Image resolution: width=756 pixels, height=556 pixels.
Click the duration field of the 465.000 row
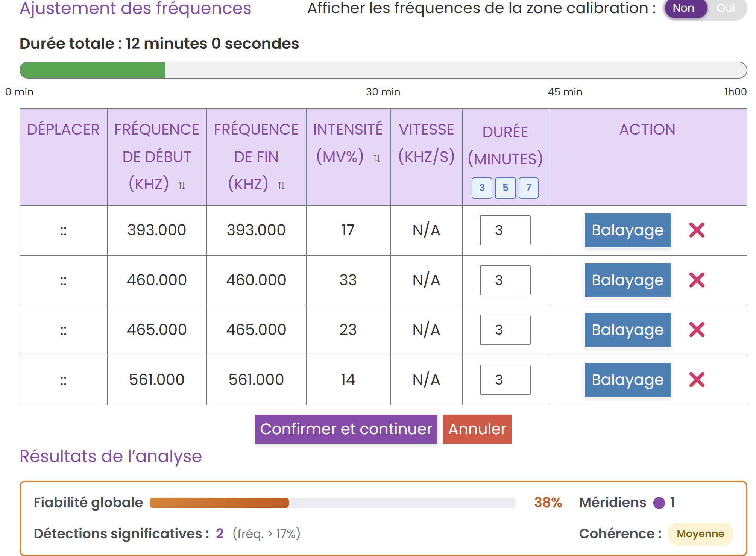505,330
